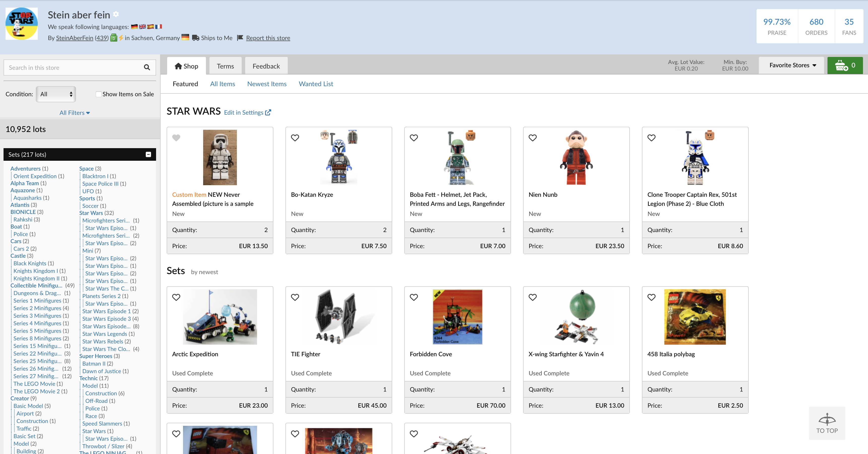The height and width of the screenshot is (454, 868).
Task: Open the Condition dropdown
Action: coord(56,94)
